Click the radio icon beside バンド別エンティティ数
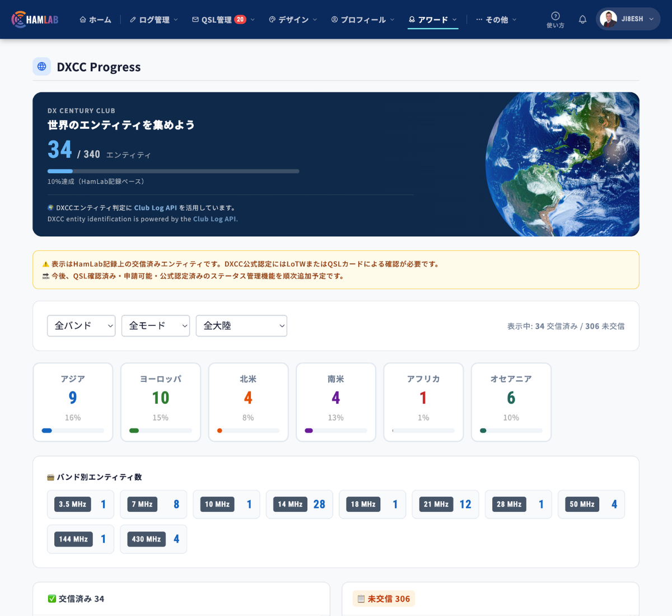Image resolution: width=672 pixels, height=616 pixels. click(50, 477)
